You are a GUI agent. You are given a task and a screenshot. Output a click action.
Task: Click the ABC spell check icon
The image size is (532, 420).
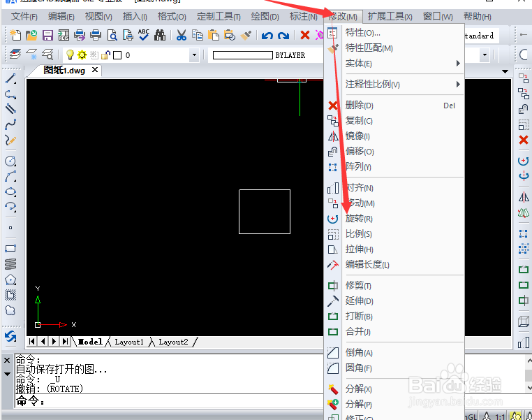coord(144,35)
